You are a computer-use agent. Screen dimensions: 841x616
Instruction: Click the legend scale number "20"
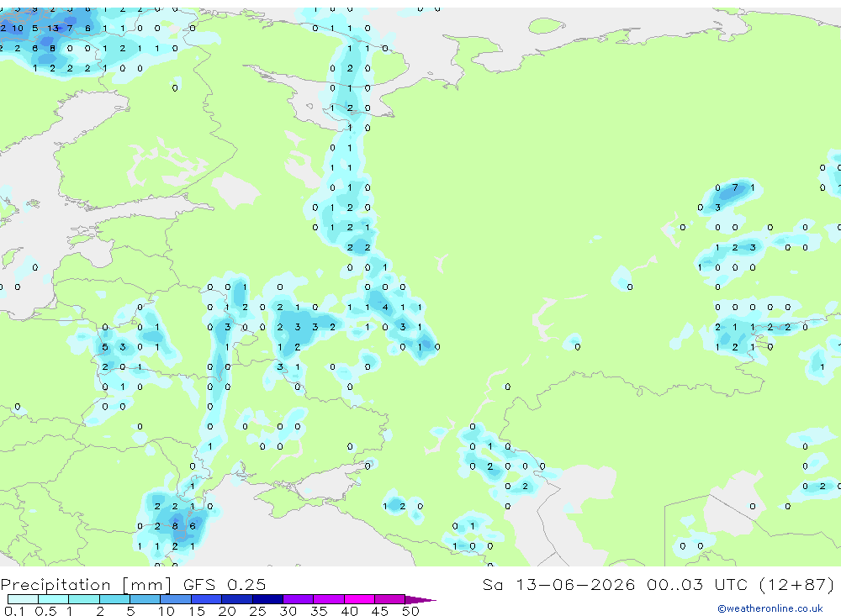(x=227, y=611)
